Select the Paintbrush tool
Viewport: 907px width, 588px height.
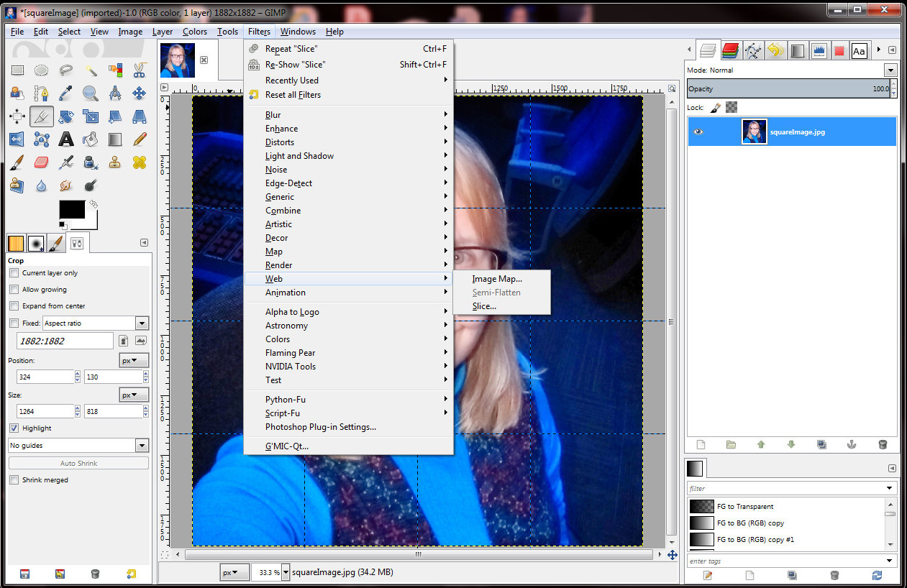coord(17,162)
